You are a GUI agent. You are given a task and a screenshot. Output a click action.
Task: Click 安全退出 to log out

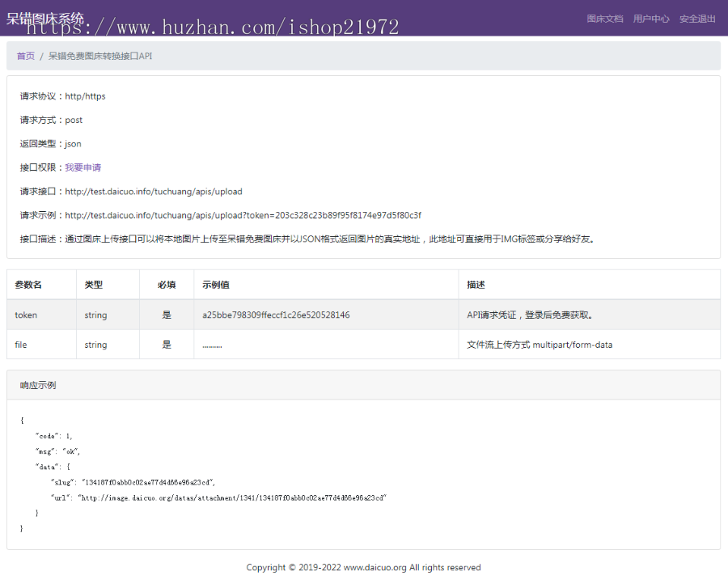point(697,19)
